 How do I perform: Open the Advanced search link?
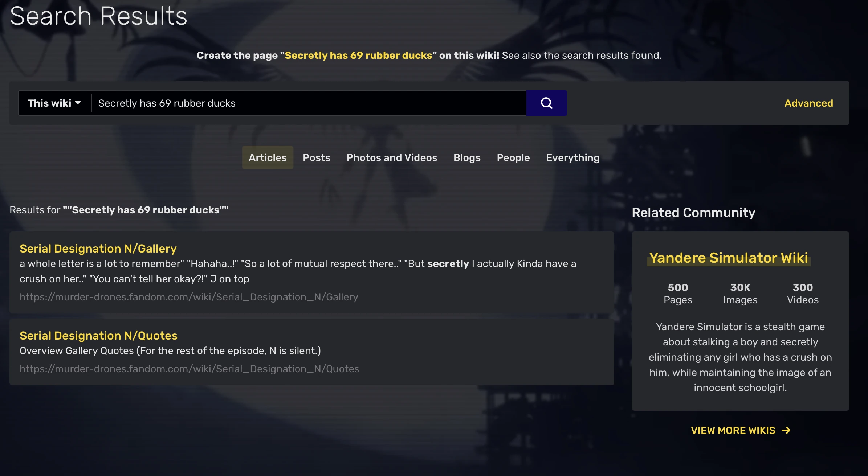(x=808, y=103)
